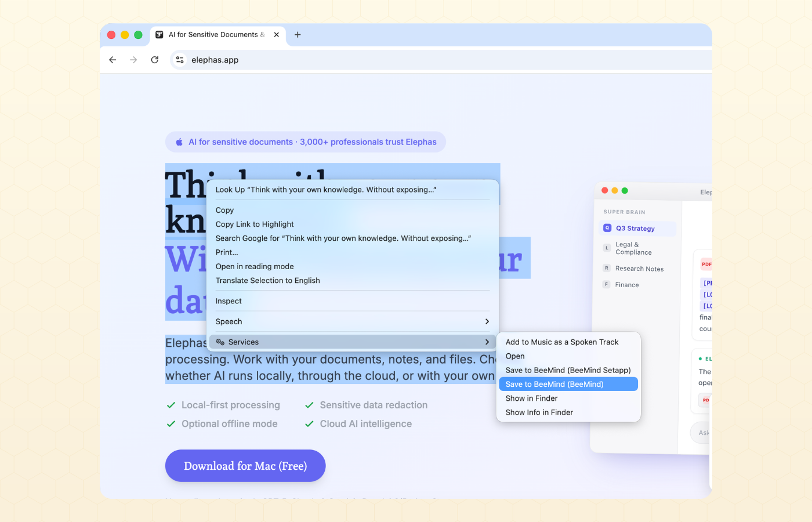This screenshot has width=812, height=522.
Task: Click the yellow minimize dot of Elephas mockup window
Action: (615, 190)
